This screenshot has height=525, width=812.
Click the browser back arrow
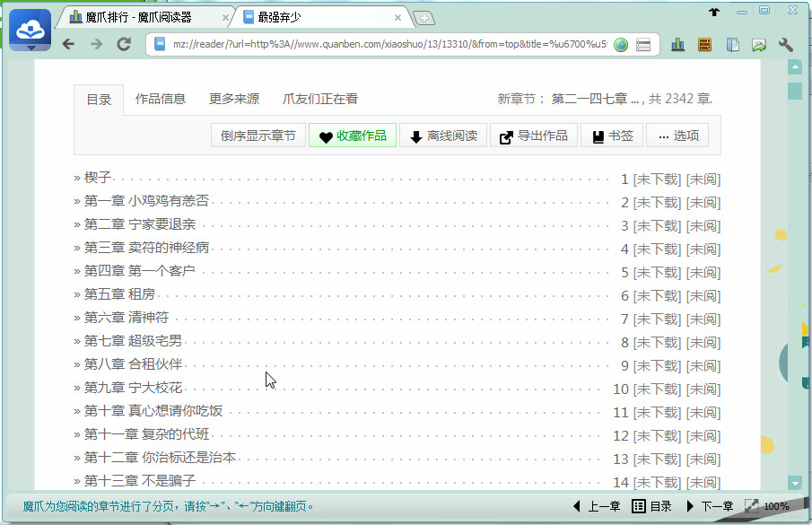(70, 43)
